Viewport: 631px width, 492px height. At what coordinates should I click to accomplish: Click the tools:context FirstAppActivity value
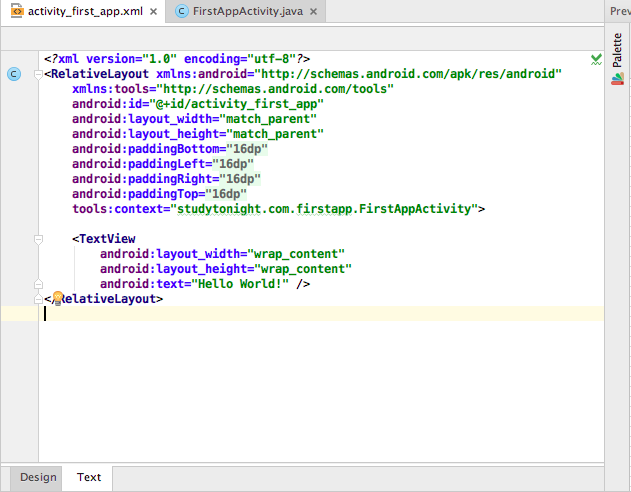click(x=324, y=209)
